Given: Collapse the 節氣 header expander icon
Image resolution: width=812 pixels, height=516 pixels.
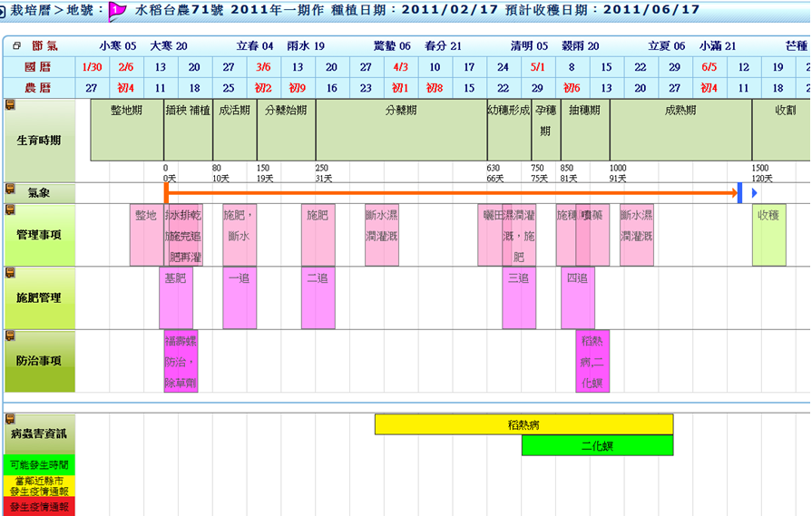Looking at the screenshot, I should (x=16, y=46).
